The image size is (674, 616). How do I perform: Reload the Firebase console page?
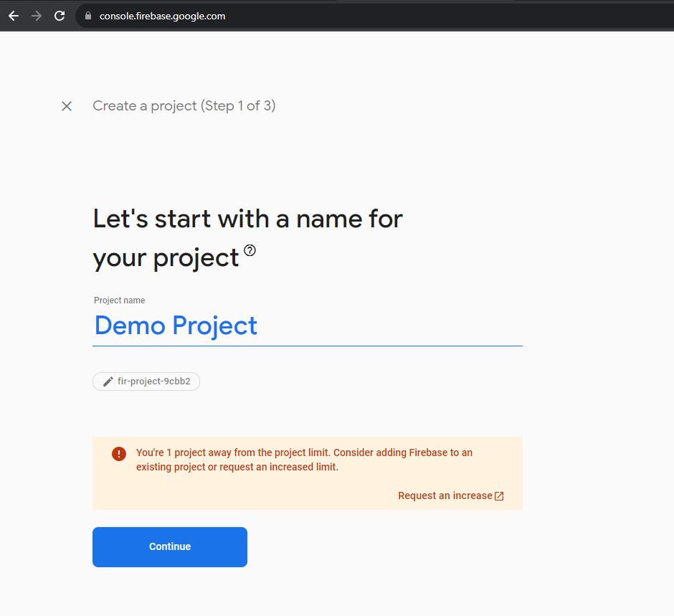[60, 16]
